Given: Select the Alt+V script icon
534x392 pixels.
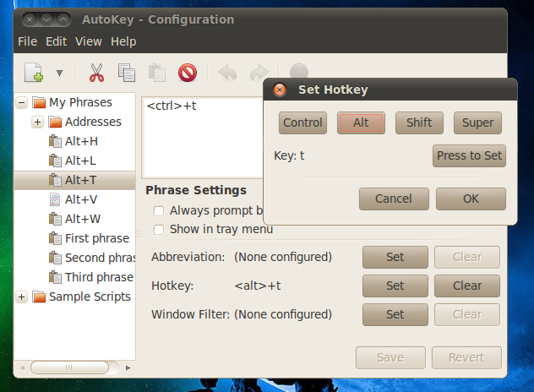Looking at the screenshot, I should click(x=55, y=199).
